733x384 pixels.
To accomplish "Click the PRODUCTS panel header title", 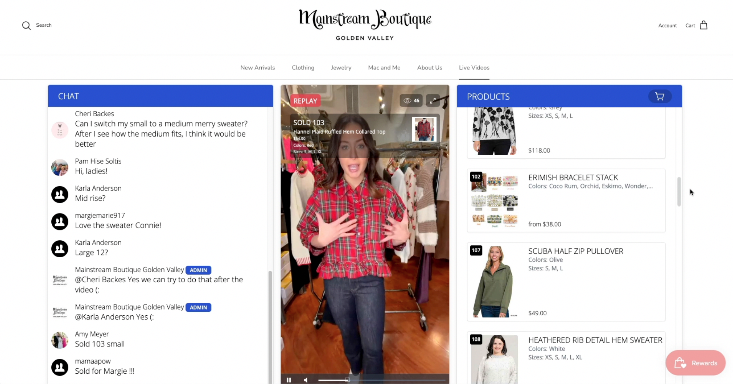I will coord(489,96).
